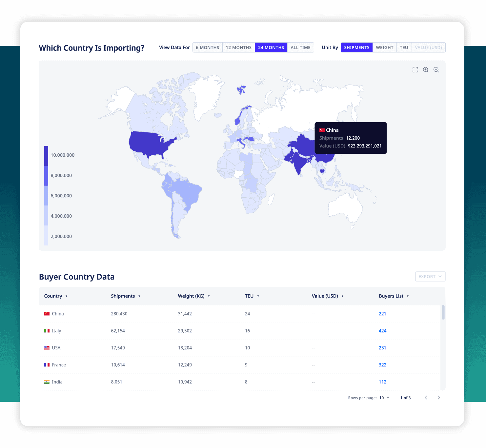This screenshot has width=486, height=448.
Task: Switch unit to VALUE (USD)
Action: click(x=428, y=48)
